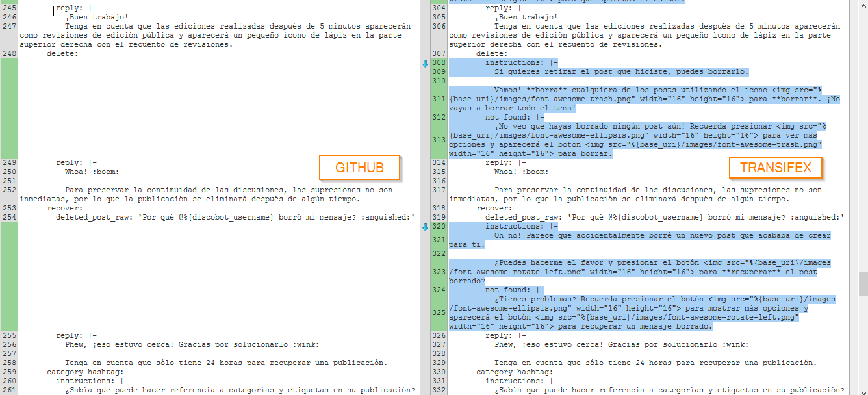Click 'Tenga en cuenta que las ediciones' on right line 306
Viewport: 868px width, 395px height.
[569, 27]
